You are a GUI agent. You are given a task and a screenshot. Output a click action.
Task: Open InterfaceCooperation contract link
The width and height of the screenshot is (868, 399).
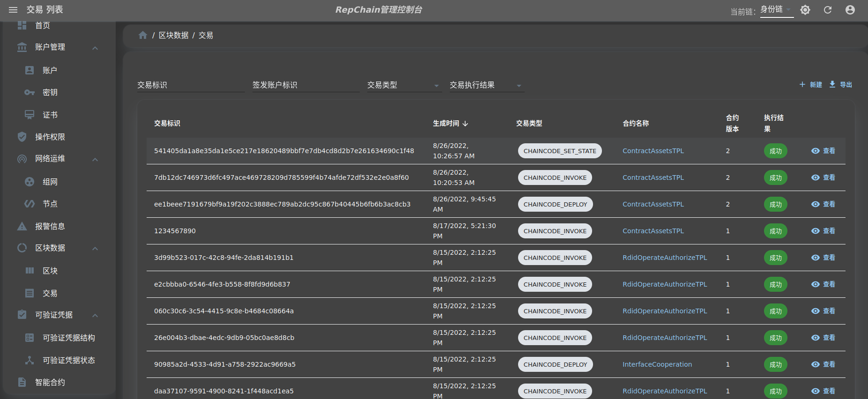(x=657, y=364)
